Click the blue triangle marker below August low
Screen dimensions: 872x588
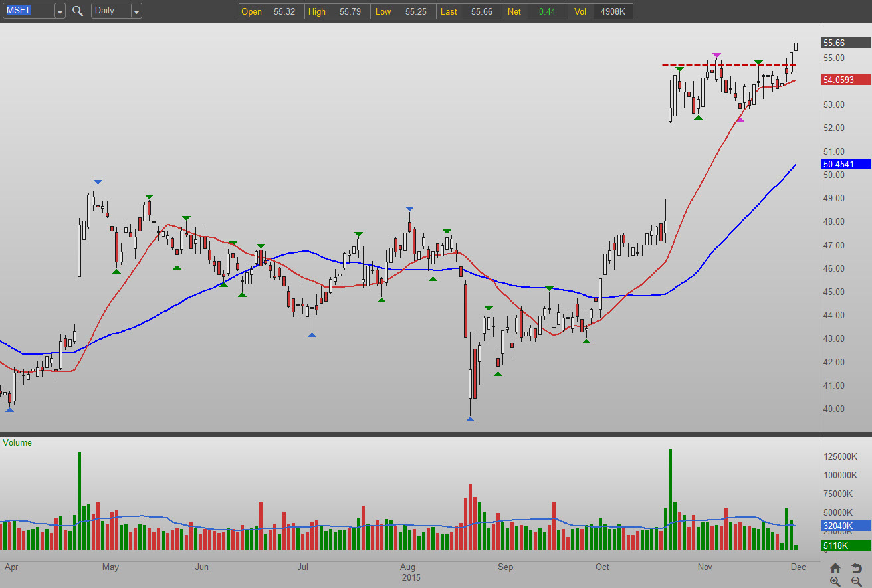tap(470, 419)
